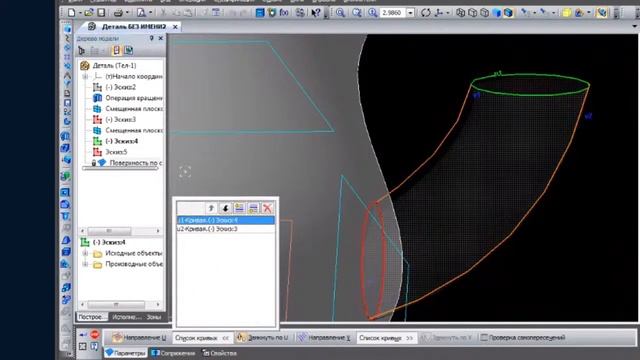Click the print preview icon
This screenshot has width=640, height=360.
(x=141, y=13)
